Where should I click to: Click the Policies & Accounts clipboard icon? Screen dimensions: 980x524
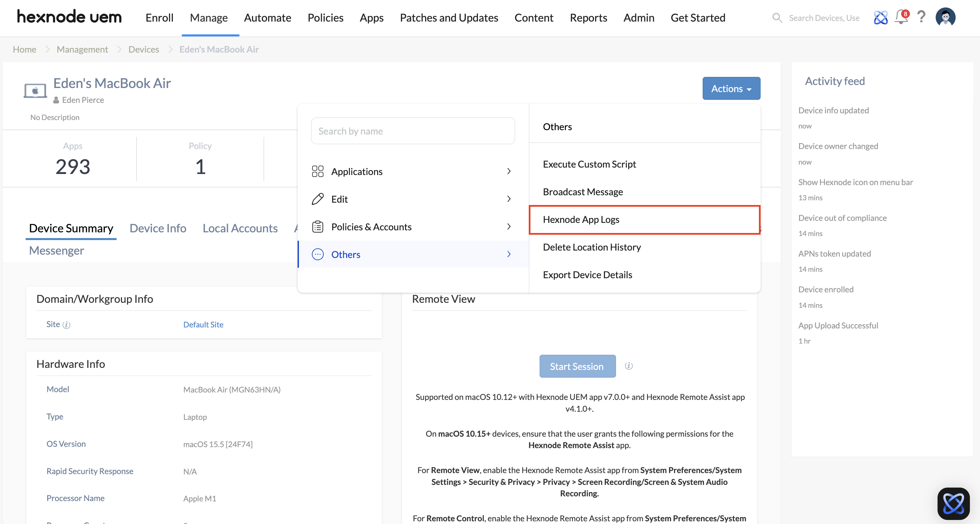click(318, 227)
